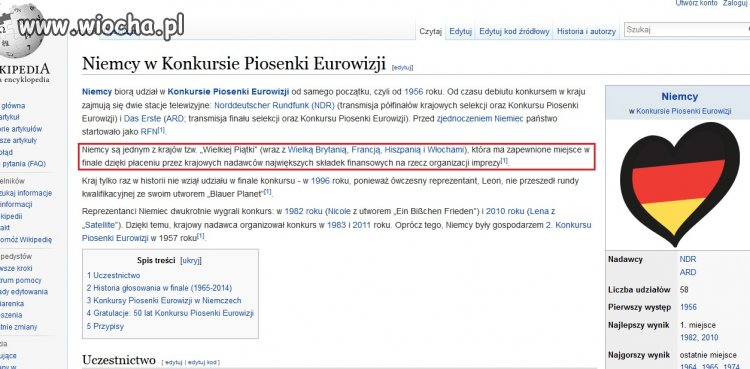Open ARD link in infobox Nadawcy row
Image resolution: width=750 pixels, height=369 pixels.
(687, 272)
